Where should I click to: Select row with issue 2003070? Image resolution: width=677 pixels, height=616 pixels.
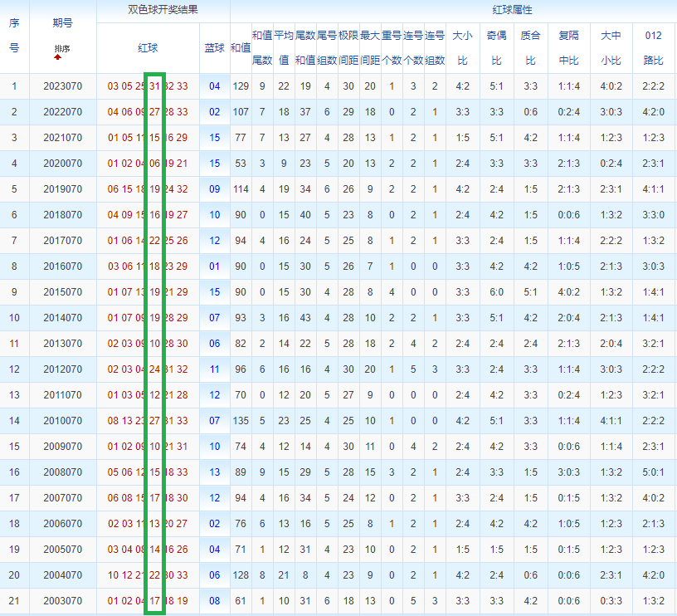(x=338, y=601)
